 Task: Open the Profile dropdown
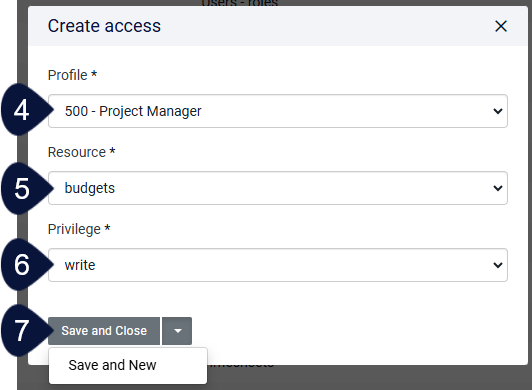coord(278,111)
